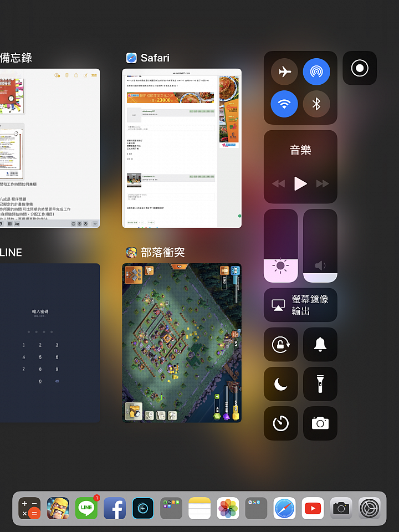Adjust the volume slider
Screen dimensions: 399x532
[x=320, y=245]
